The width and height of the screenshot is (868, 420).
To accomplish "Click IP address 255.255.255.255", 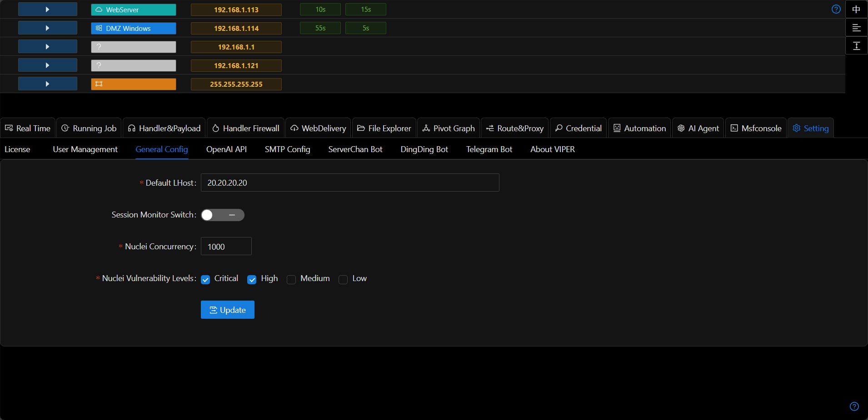I will tap(236, 84).
